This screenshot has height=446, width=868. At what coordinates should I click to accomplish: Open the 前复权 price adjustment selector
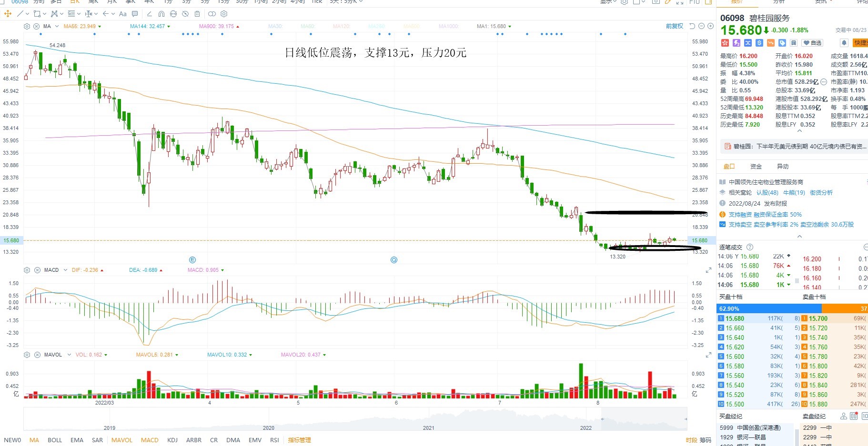pos(675,26)
